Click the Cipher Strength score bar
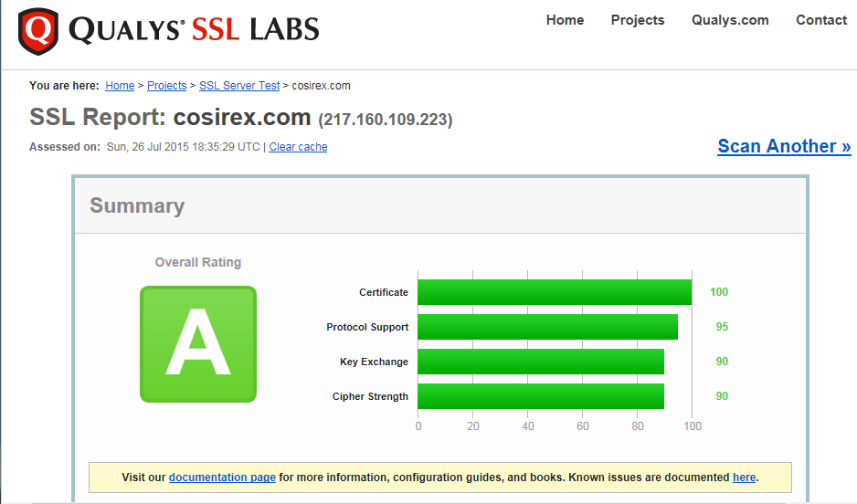The width and height of the screenshot is (857, 504). tap(541, 396)
